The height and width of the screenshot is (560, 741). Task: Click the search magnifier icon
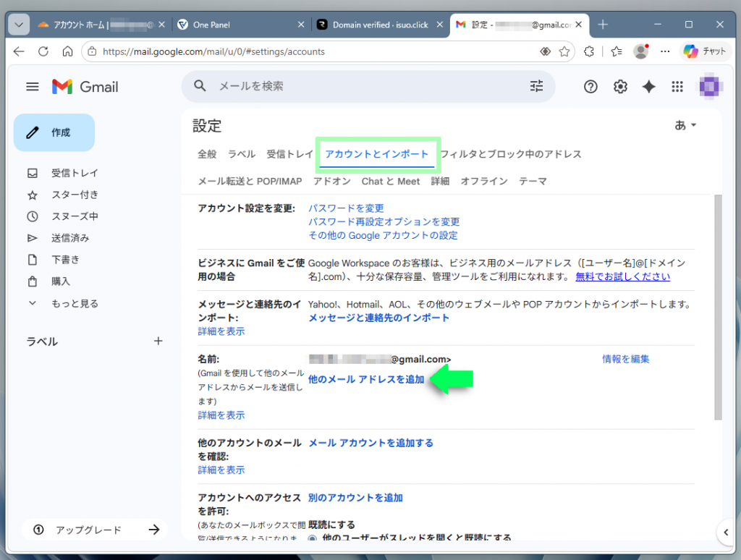coord(200,86)
